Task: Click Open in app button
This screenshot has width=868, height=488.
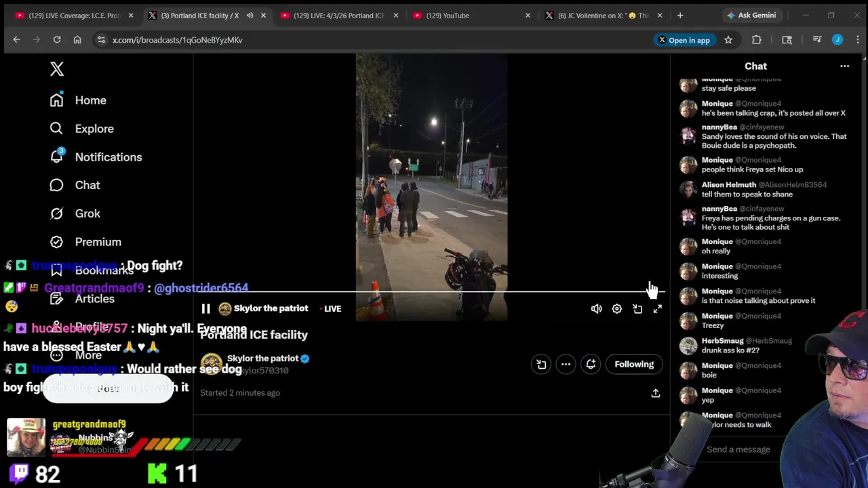Action: [684, 40]
